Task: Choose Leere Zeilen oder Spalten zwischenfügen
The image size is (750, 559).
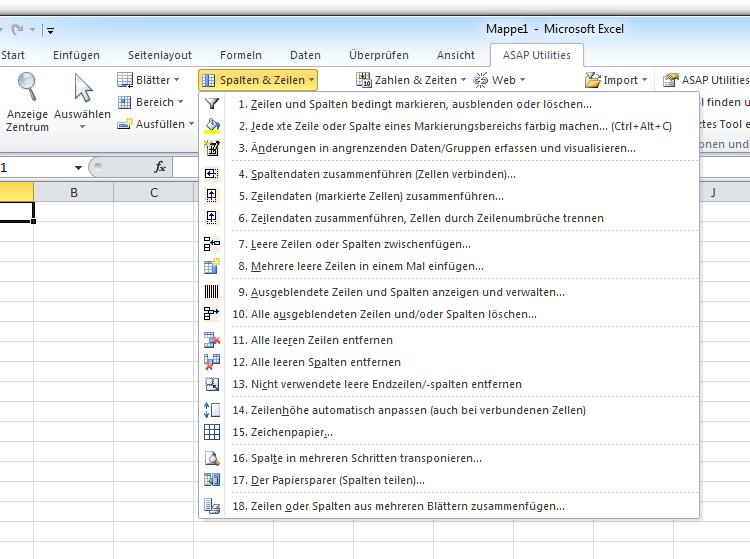Action: click(449, 244)
